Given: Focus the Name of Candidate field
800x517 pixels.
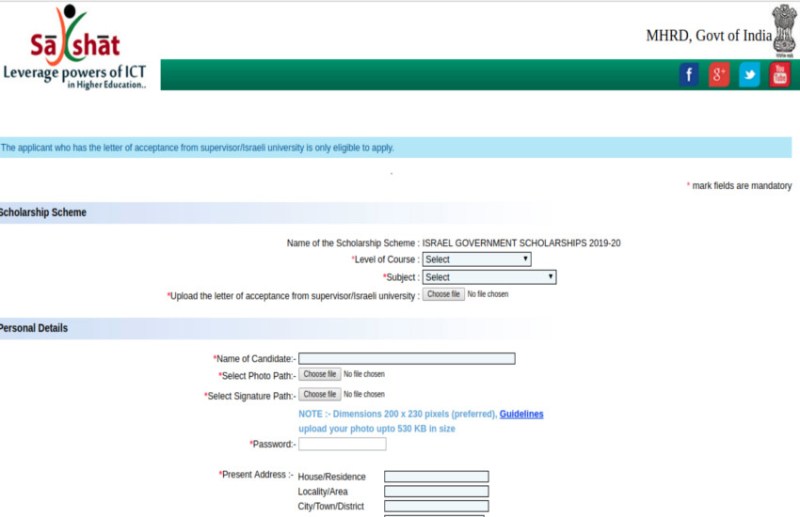Looking at the screenshot, I should click(x=407, y=359).
